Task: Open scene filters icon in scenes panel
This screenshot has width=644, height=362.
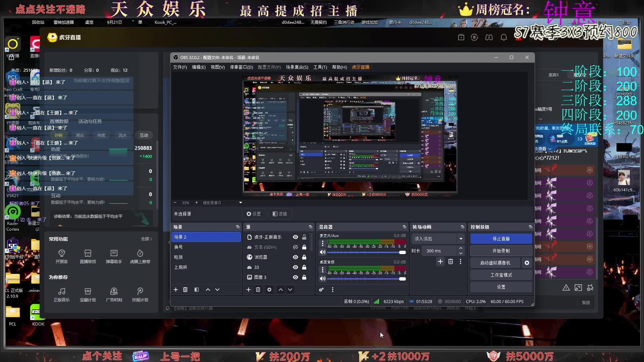Action: tap(197, 290)
